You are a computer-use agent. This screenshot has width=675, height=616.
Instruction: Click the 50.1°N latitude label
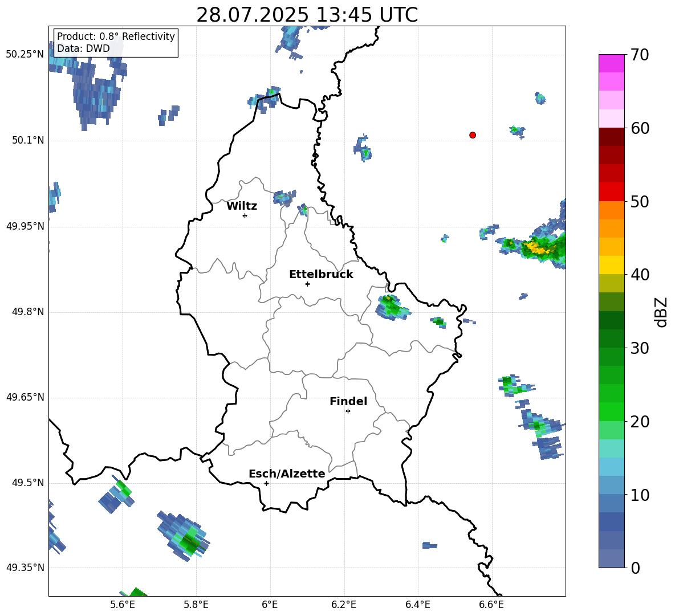tap(28, 141)
